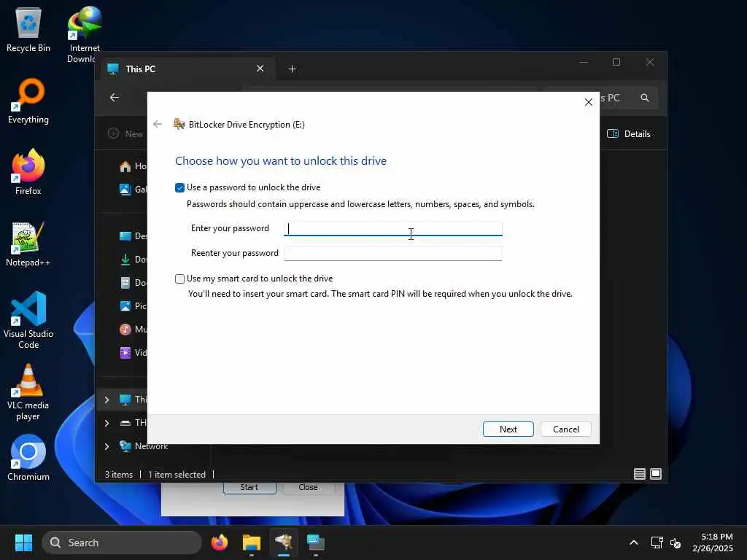The height and width of the screenshot is (560, 747).
Task: Expand the drive node below This PC
Action: tap(107, 423)
